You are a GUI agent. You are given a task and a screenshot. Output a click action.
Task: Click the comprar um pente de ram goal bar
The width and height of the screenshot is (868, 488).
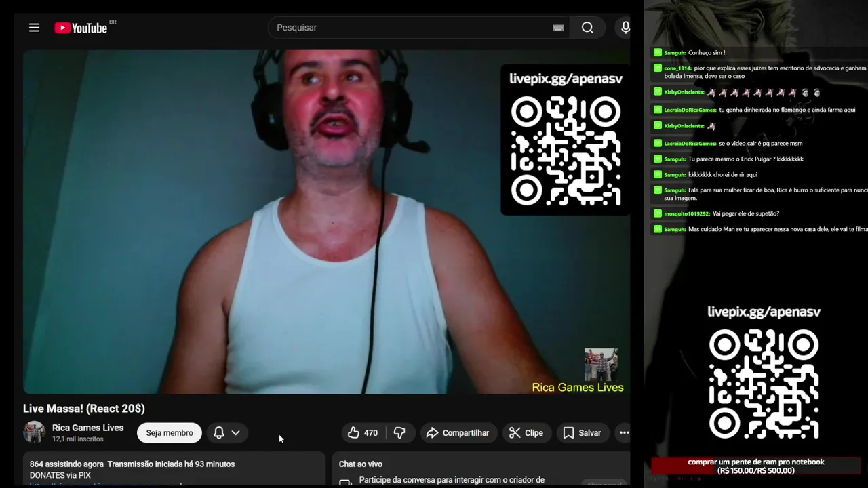coord(756,466)
